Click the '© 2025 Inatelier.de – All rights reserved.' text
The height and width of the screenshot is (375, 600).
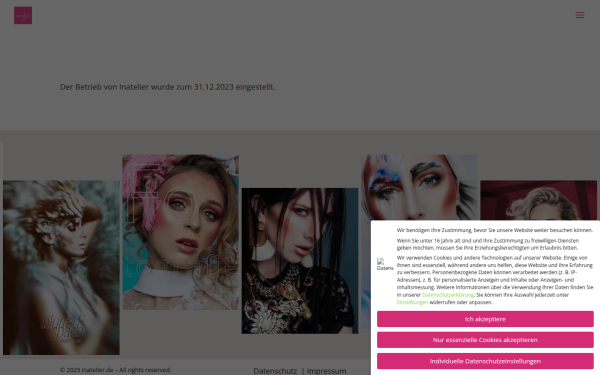click(x=116, y=370)
